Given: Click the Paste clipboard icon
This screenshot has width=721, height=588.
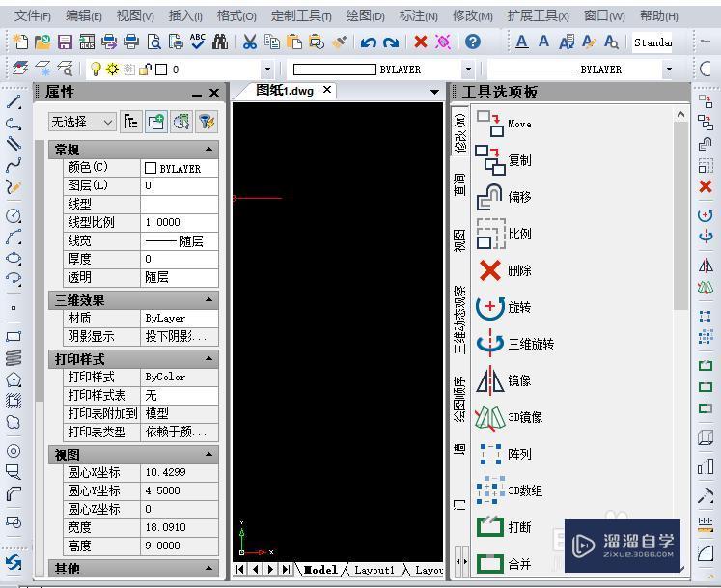Looking at the screenshot, I should tap(293, 42).
